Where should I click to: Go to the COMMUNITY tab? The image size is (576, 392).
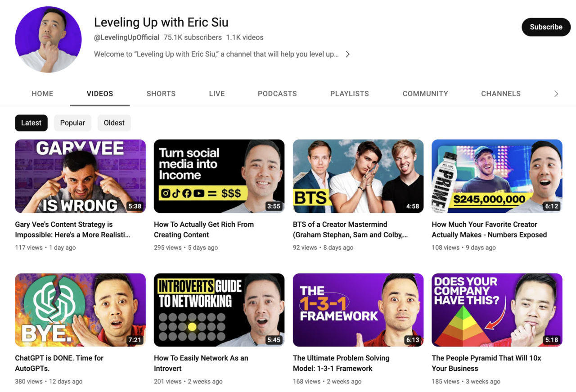click(425, 94)
